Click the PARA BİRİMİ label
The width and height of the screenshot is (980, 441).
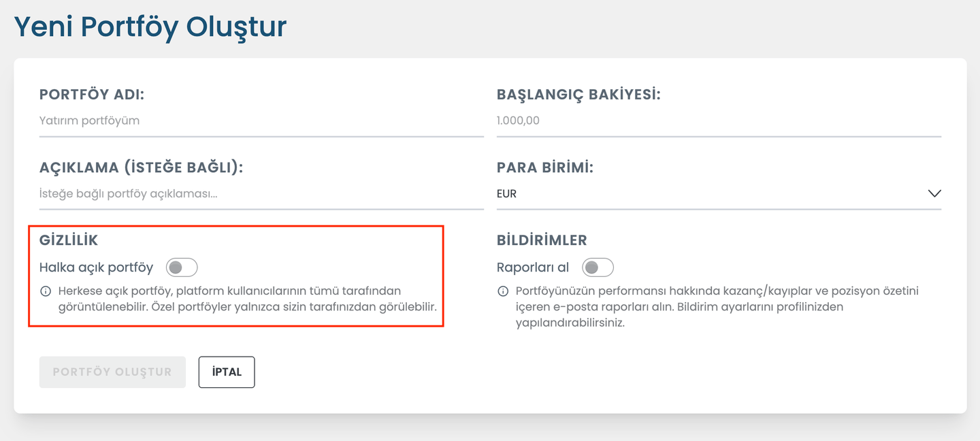pos(545,167)
